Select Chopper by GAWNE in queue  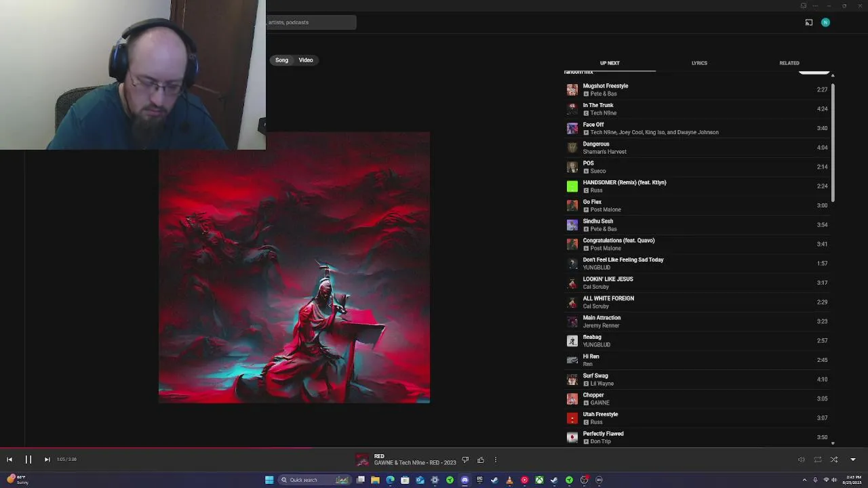tap(697, 399)
